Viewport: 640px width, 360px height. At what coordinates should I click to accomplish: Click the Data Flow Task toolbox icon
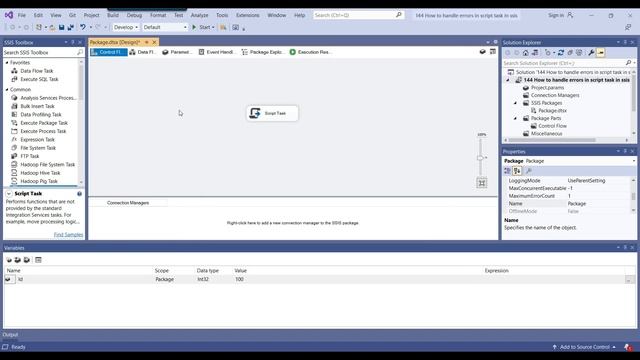click(x=14, y=71)
